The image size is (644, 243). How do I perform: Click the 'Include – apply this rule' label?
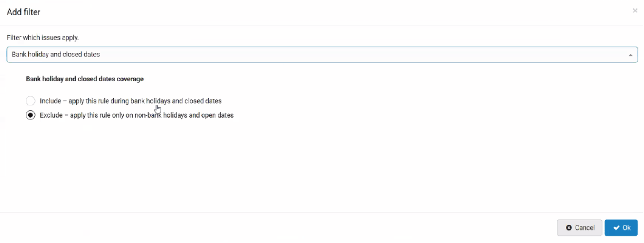click(130, 101)
